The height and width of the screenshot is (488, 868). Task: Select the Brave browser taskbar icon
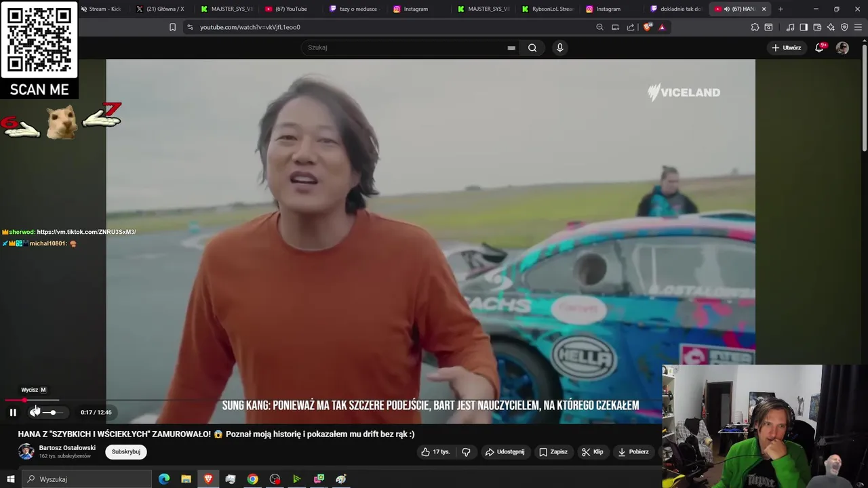click(x=208, y=479)
